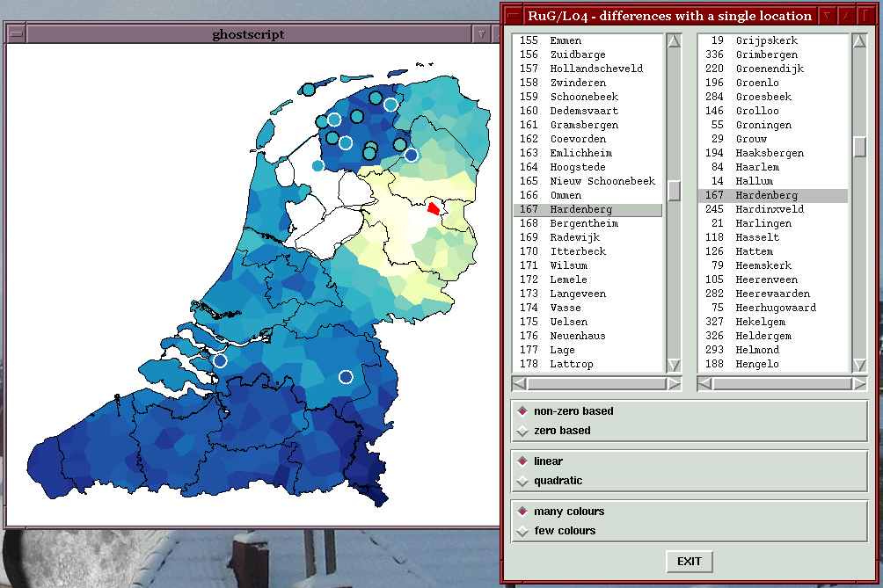Select 188 Hengelo in alphabetical list
Viewport: 883px width, 588px height.
coord(773,364)
